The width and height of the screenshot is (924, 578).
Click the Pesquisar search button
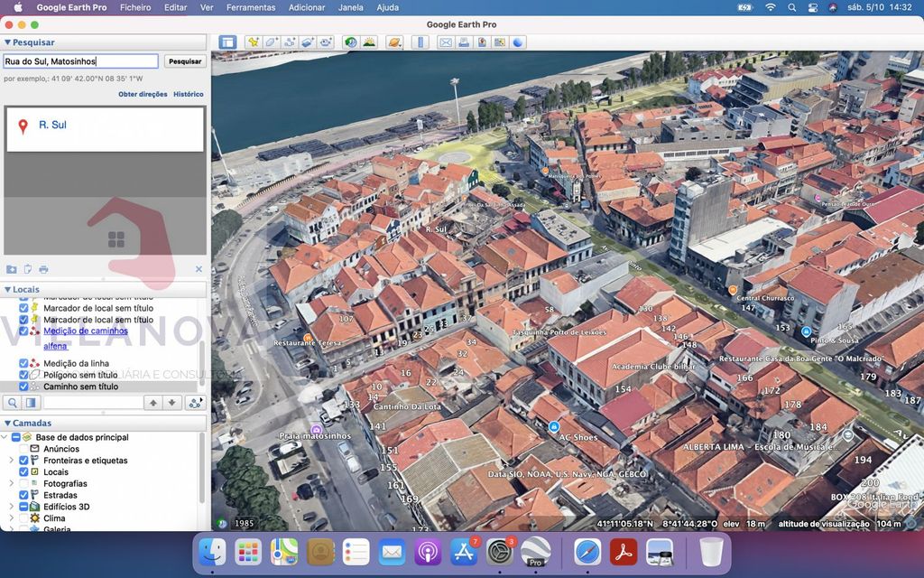[185, 61]
